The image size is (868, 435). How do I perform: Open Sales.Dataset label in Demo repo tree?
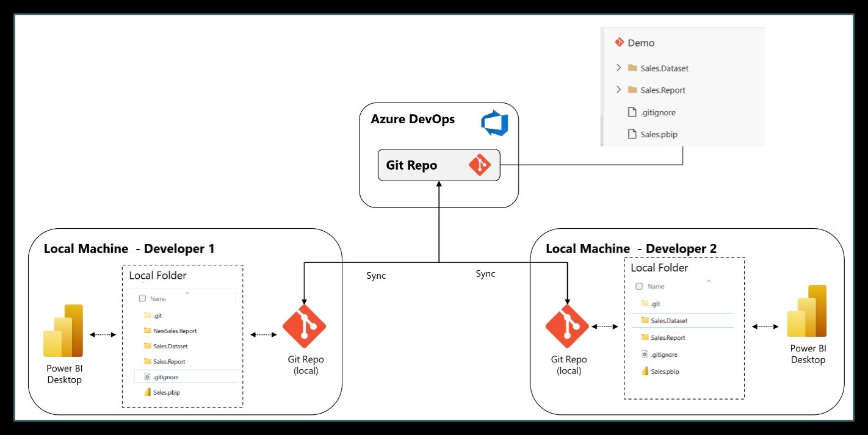click(x=665, y=68)
